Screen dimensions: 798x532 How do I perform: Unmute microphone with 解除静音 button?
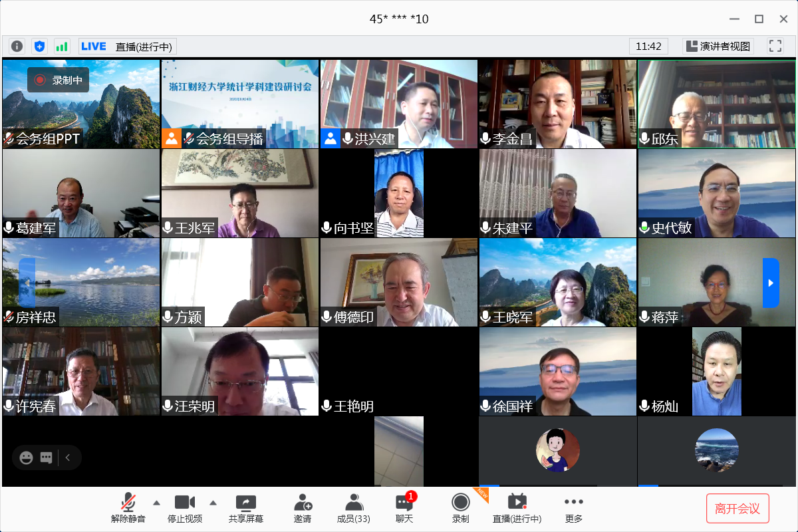[128, 508]
